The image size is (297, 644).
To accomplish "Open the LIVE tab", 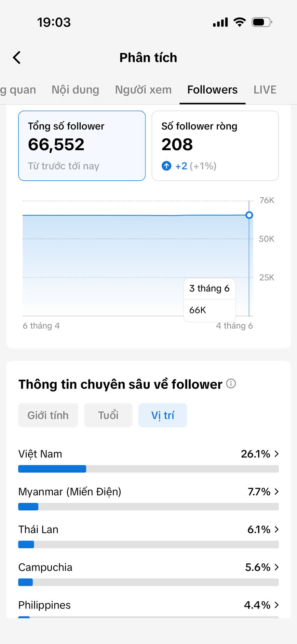I will tap(265, 90).
